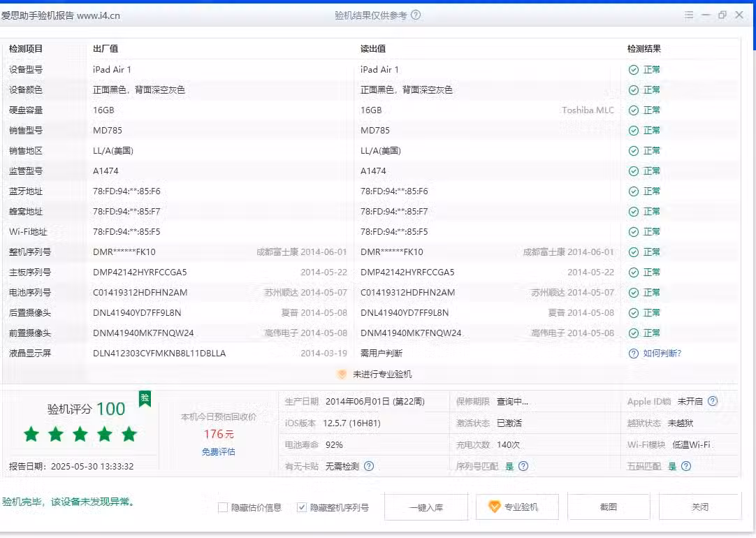Click the 140次 charge count value
The width and height of the screenshot is (756, 538).
tap(508, 444)
